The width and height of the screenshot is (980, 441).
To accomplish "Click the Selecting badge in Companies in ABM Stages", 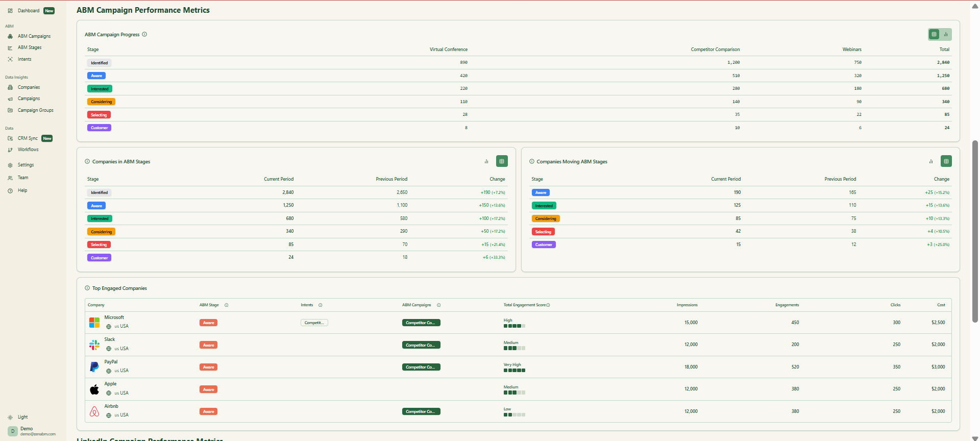I will tap(99, 244).
